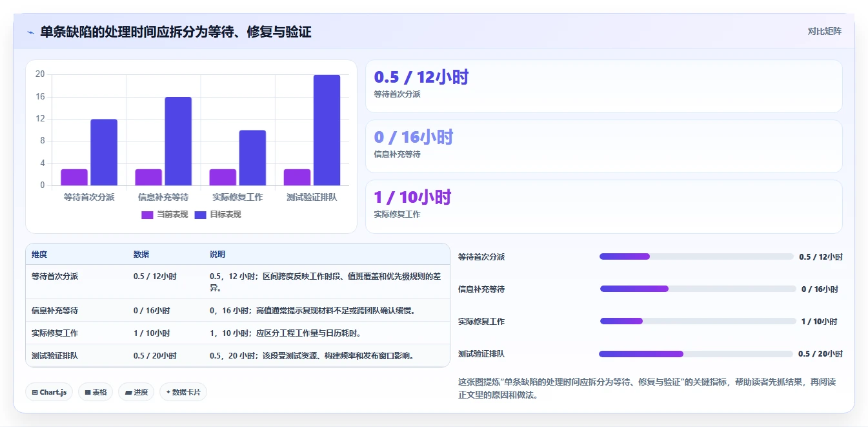Click the 实际修复工作 cell in the table
Viewport: 868px width, 427px height.
[55, 333]
